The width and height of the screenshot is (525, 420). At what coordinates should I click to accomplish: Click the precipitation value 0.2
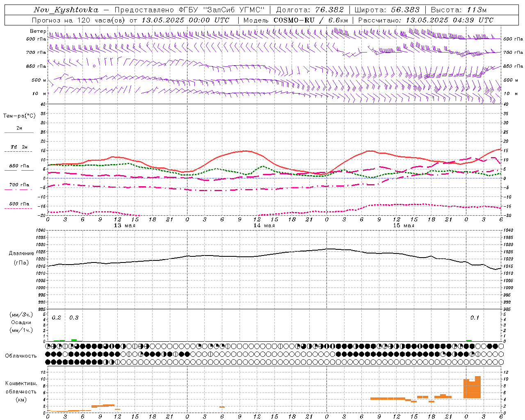tap(57, 318)
